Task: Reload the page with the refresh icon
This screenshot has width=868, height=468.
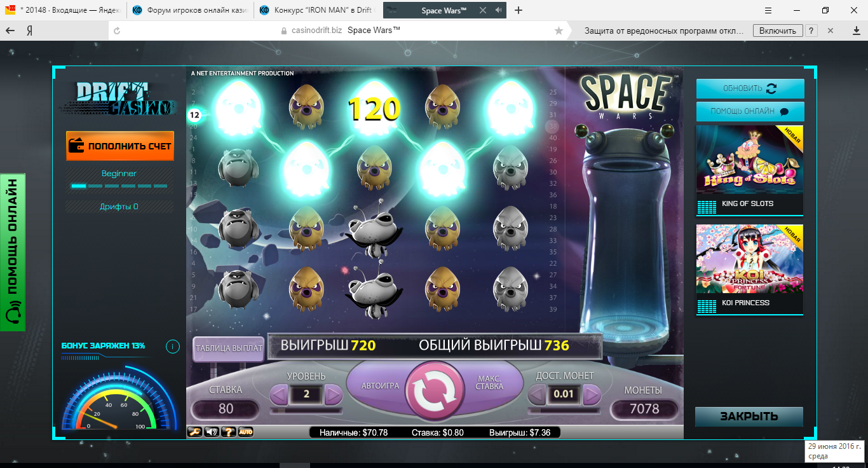Action: tap(117, 31)
